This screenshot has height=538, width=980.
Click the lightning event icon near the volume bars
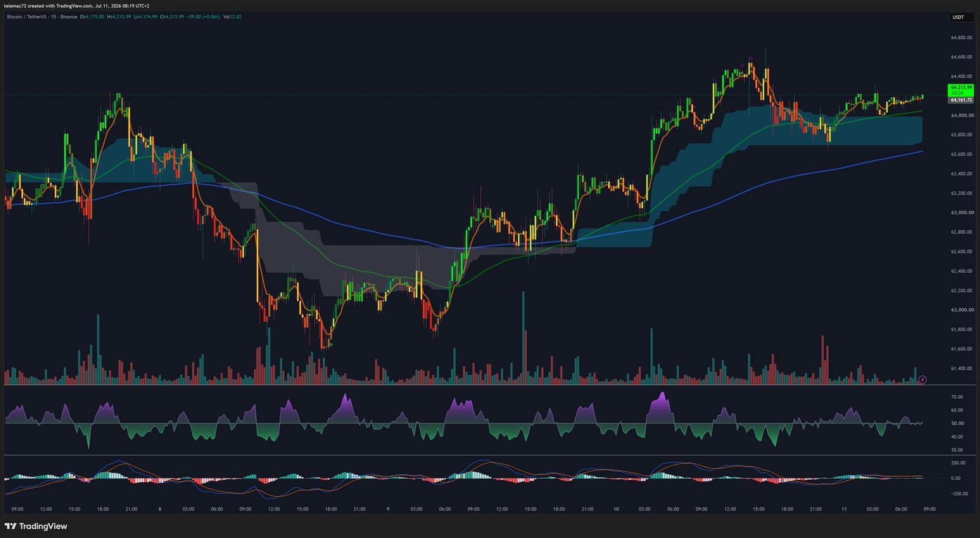pos(922,380)
